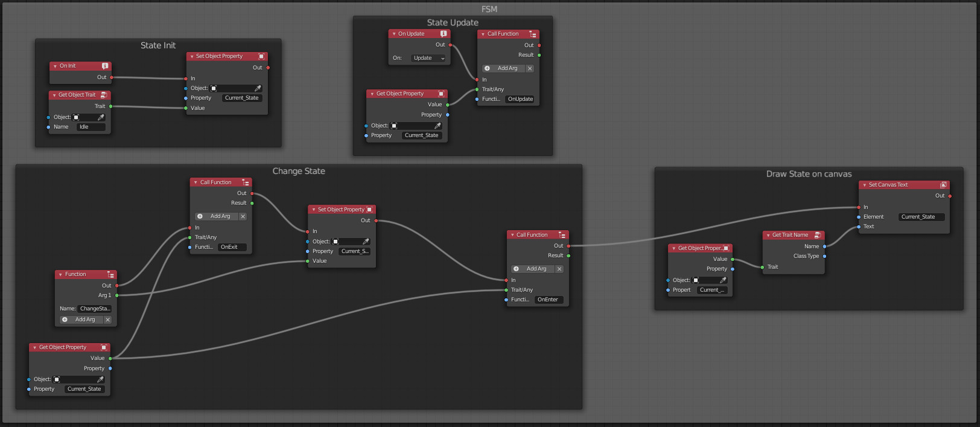Image resolution: width=980 pixels, height=427 pixels.
Task: Collapse the On Update node
Action: tap(393, 34)
